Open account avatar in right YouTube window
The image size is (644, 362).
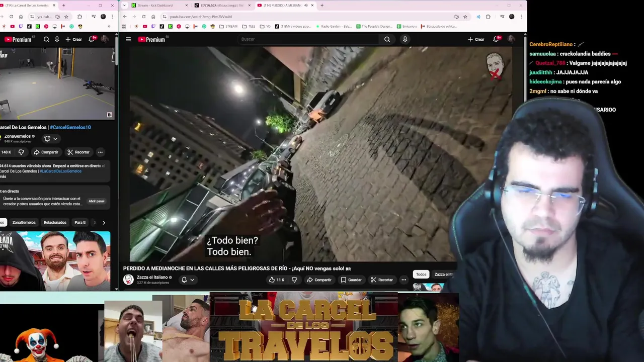coord(511,39)
